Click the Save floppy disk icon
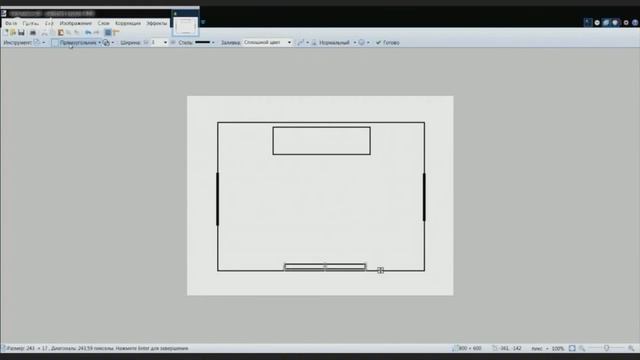Screen dimensions: 640x360 [21, 33]
